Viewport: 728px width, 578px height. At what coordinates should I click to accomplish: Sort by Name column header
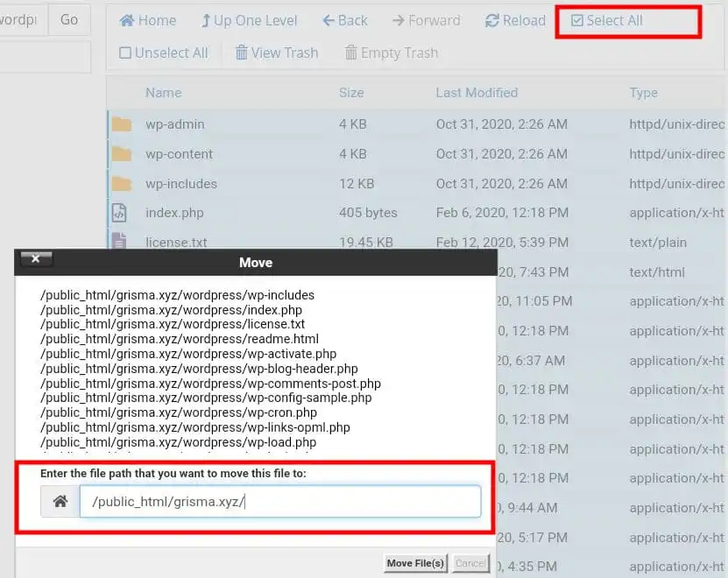[164, 93]
